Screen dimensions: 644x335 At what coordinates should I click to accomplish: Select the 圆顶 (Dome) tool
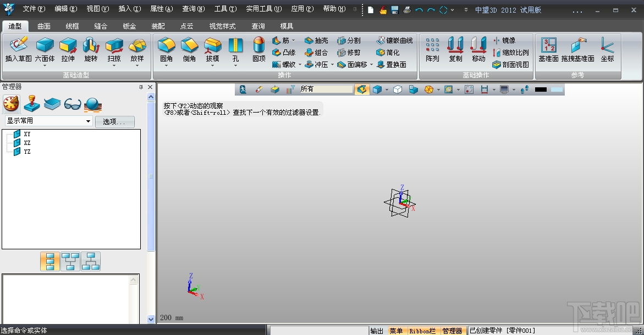[x=259, y=45]
